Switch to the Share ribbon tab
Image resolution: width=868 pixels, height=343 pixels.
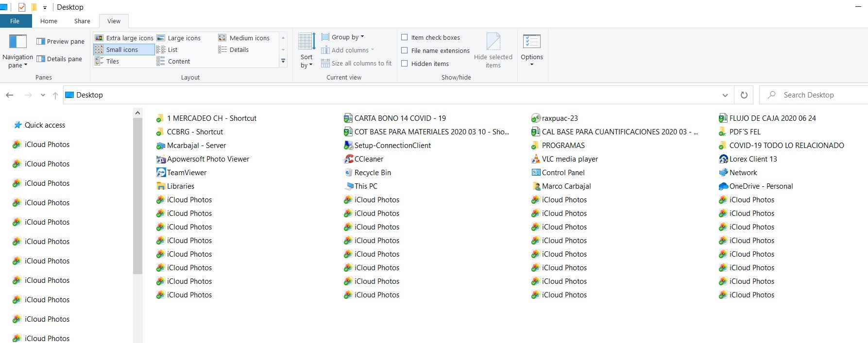pyautogui.click(x=82, y=21)
